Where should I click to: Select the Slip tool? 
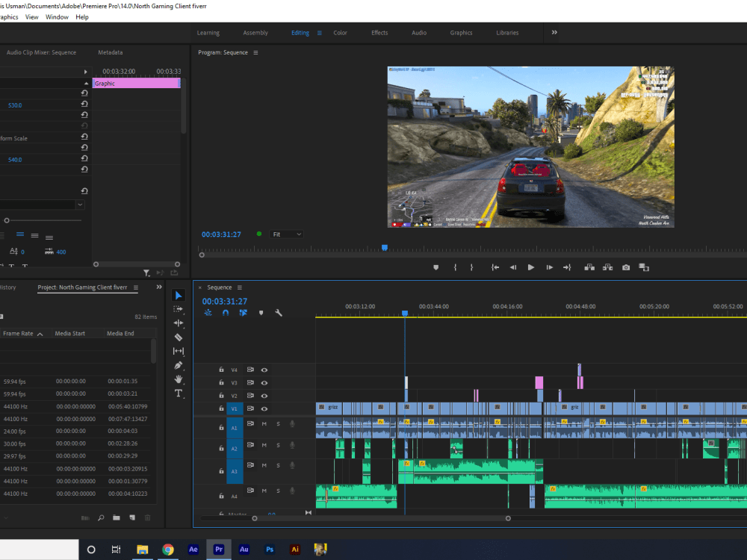click(179, 351)
